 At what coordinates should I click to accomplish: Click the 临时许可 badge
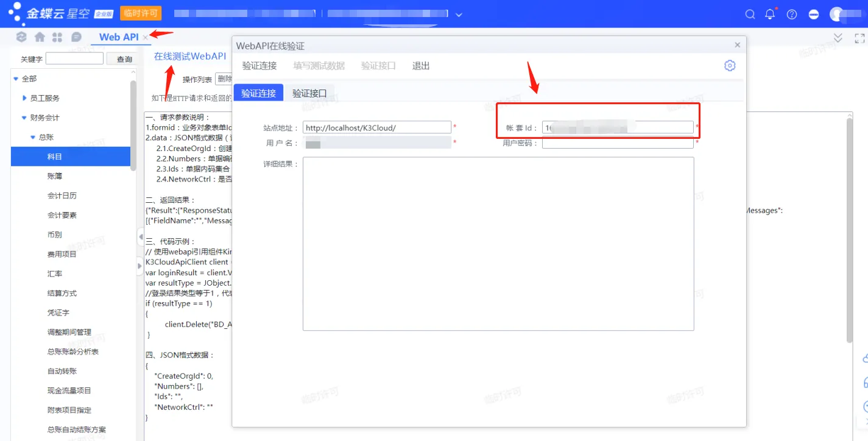pos(140,13)
